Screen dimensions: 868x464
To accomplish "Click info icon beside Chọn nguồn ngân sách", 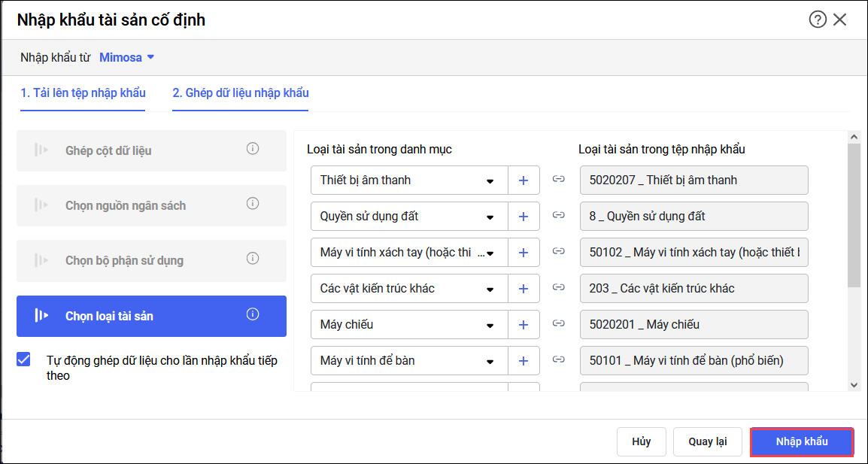I will point(253,204).
